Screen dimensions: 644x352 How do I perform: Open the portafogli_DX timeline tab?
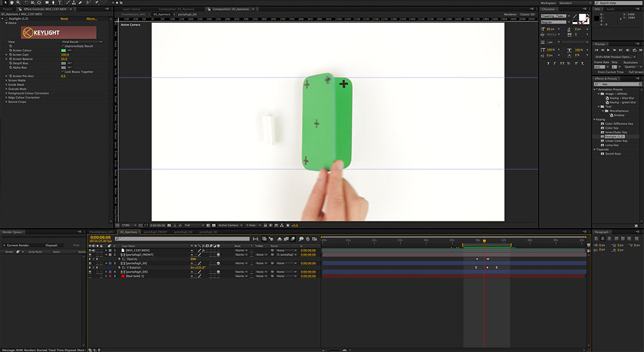(x=183, y=232)
